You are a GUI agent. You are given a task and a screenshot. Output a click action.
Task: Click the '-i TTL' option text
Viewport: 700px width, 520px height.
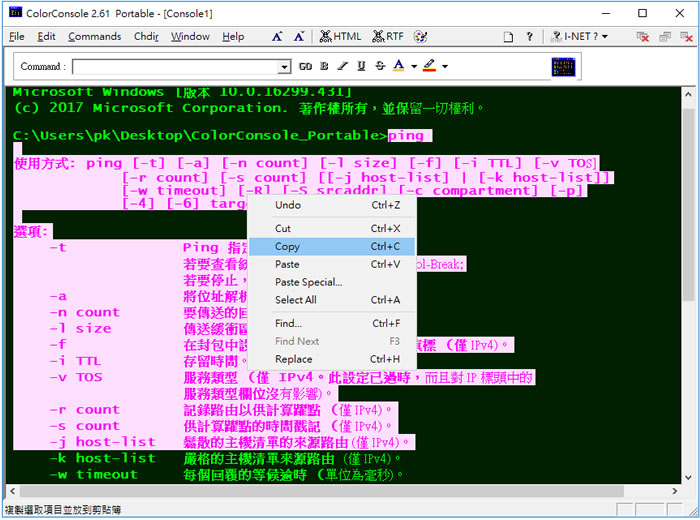tap(76, 361)
